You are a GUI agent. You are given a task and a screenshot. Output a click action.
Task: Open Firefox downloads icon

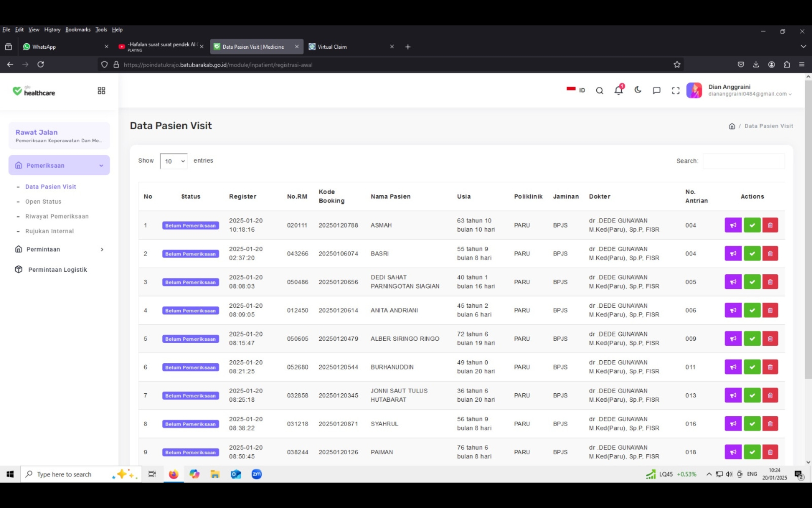tap(756, 64)
